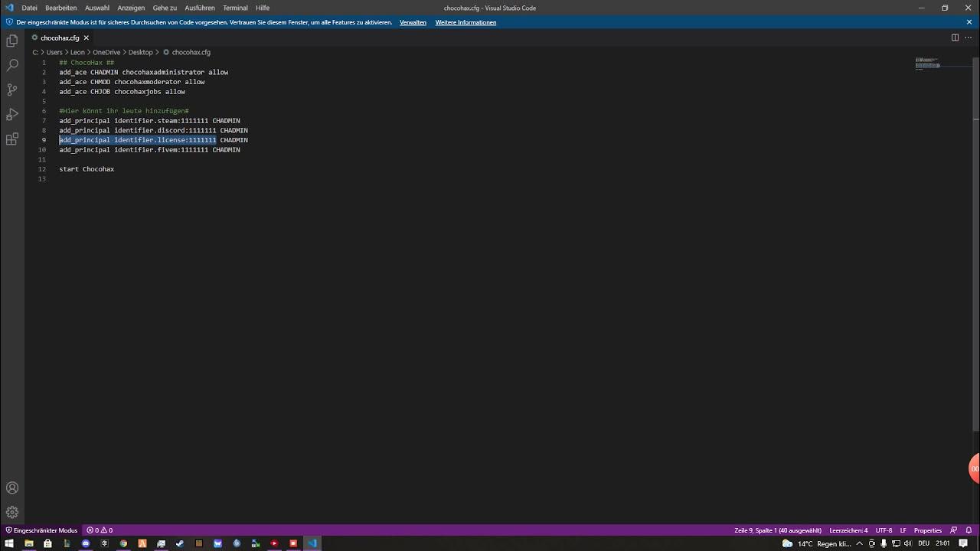Open the Source Control view
Viewport: 980px width, 551px height.
click(12, 90)
